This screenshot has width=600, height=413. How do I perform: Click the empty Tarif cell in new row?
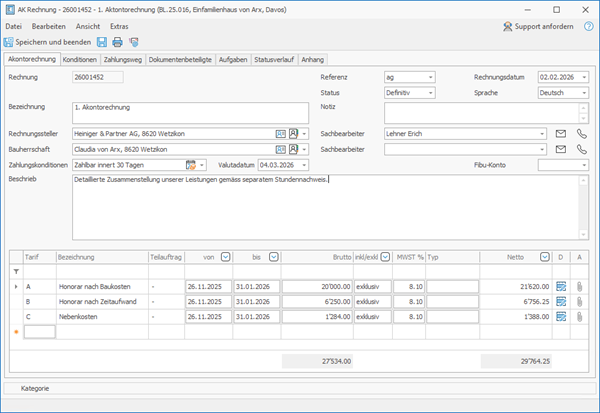point(39,332)
